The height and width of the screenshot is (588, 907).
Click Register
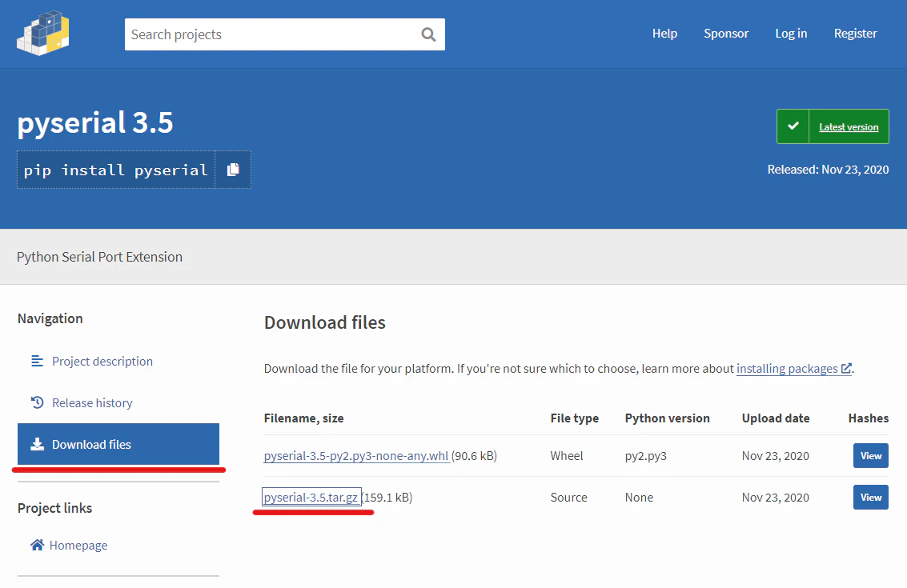855,34
